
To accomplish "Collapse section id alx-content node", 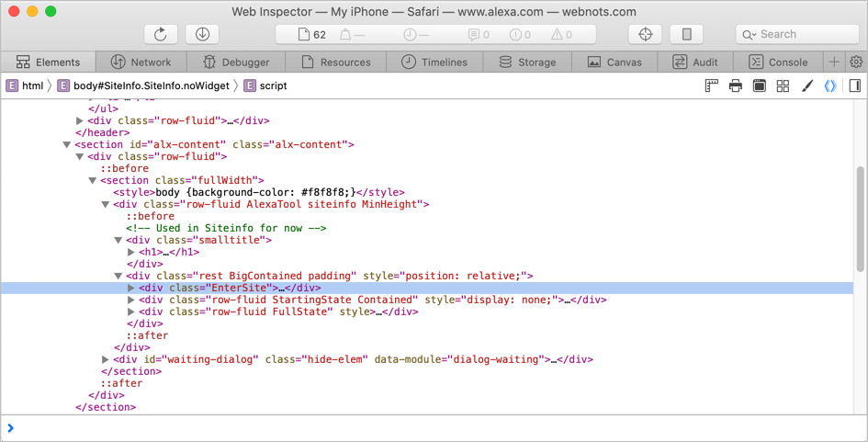I will tap(67, 144).
